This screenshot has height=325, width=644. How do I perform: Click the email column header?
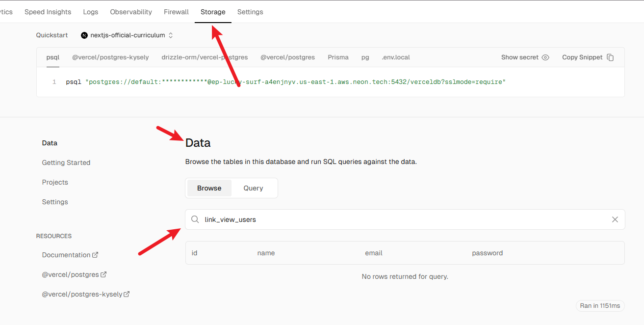[374, 253]
